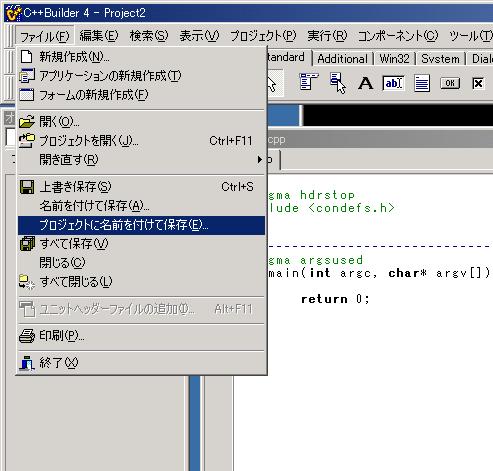Screen dimensions: 493x471
Task: Choose 閉じる(C) menu entry
Action: [x=141, y=263]
